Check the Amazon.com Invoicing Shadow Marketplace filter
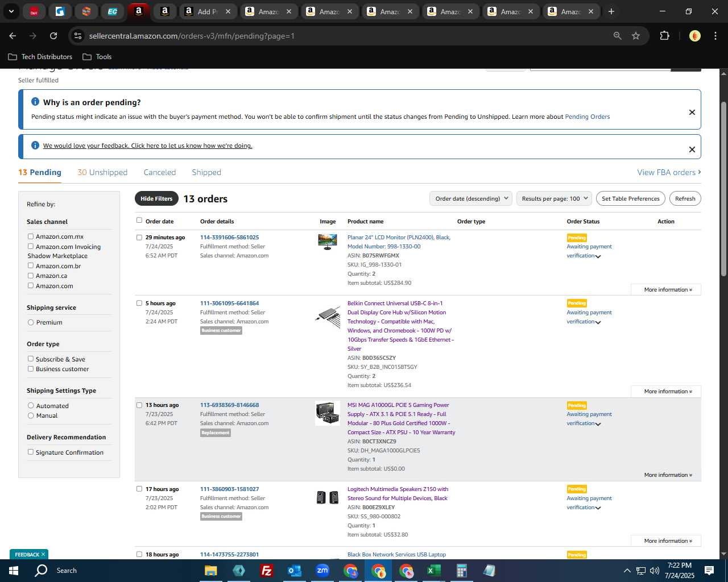The width and height of the screenshot is (728, 582). pos(31,247)
